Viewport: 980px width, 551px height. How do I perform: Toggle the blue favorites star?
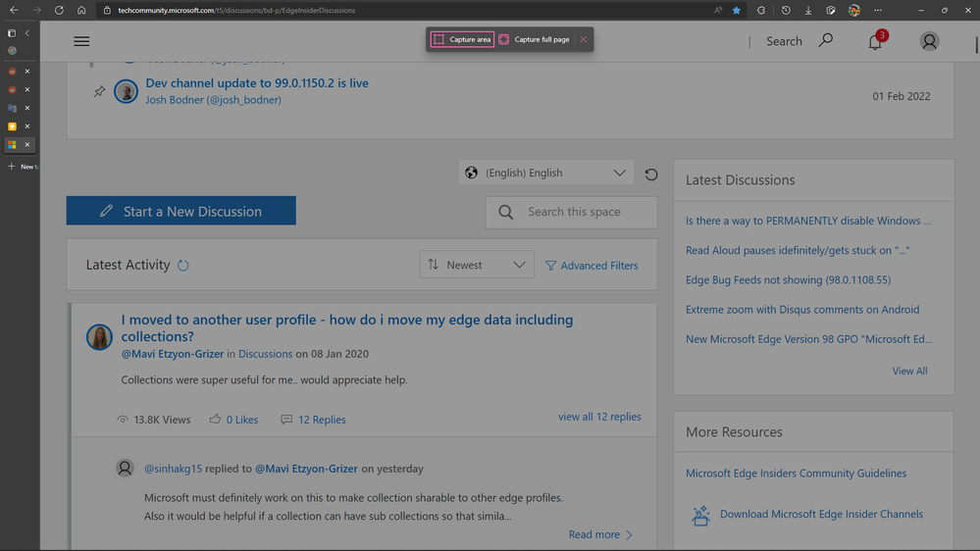point(737,10)
